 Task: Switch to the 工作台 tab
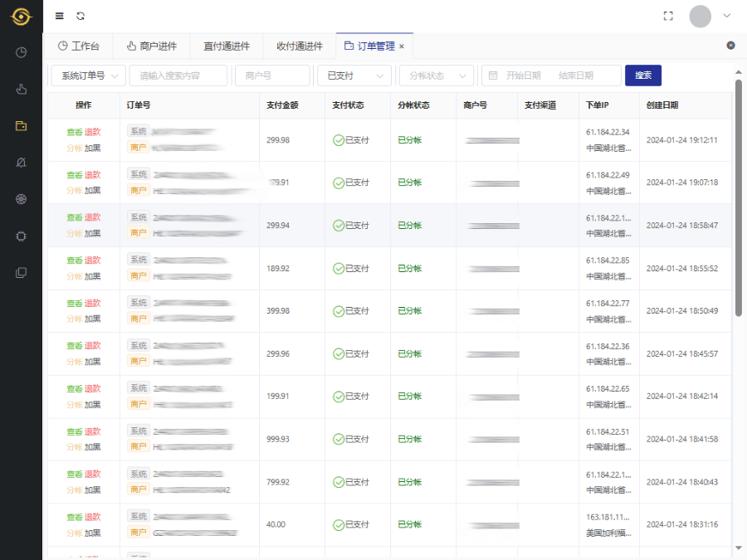pos(78,46)
